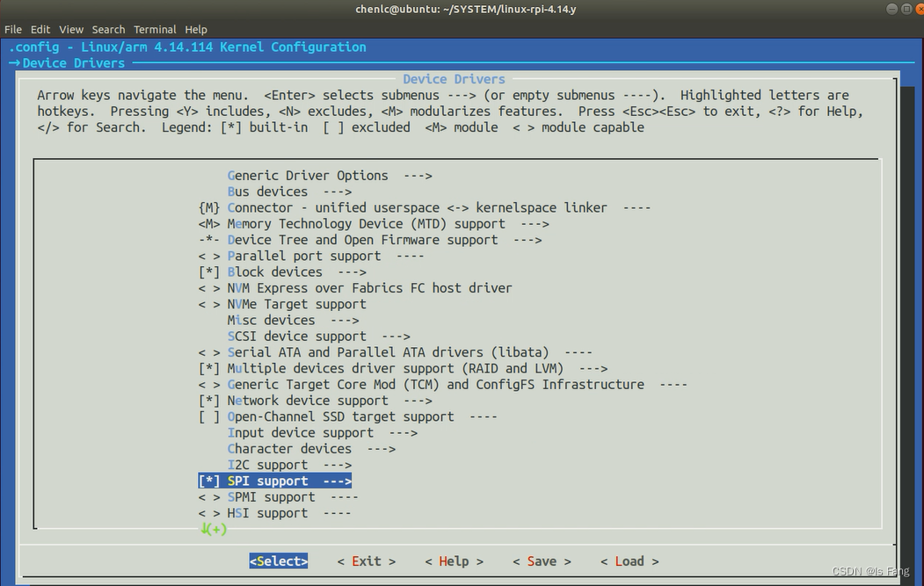Expand Network device support ---> arrow
Screen dimensions: 924x586
point(418,402)
